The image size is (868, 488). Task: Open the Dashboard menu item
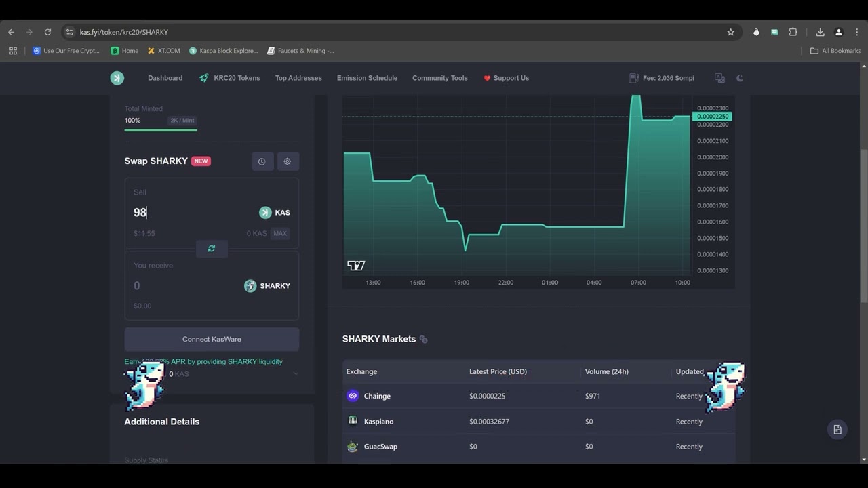[x=165, y=78]
